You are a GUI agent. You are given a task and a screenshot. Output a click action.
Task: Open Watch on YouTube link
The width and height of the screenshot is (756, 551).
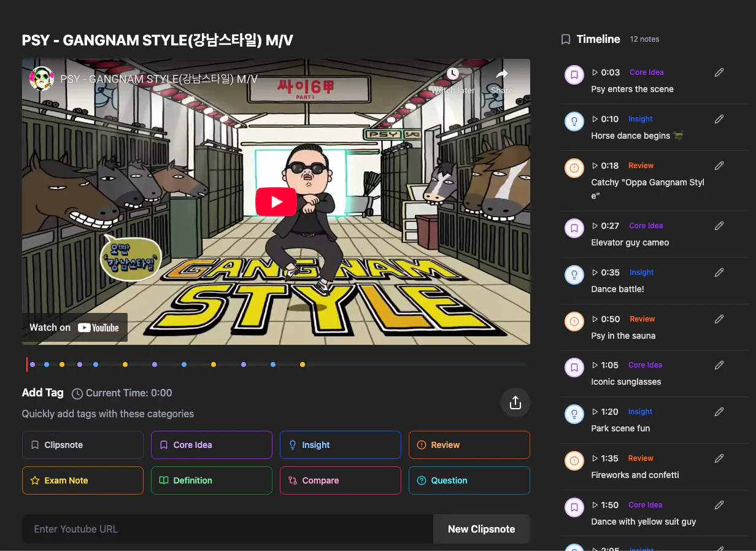74,328
